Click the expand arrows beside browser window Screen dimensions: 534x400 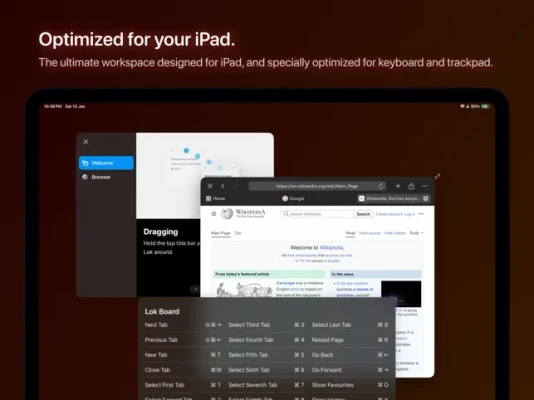(x=437, y=176)
